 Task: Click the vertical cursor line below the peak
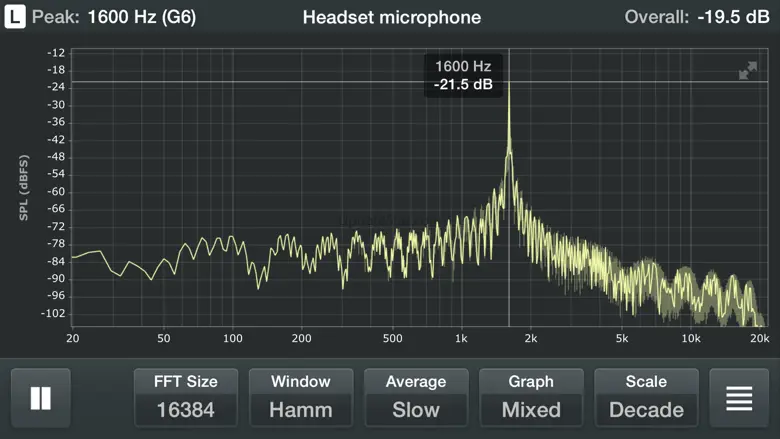pos(509,250)
